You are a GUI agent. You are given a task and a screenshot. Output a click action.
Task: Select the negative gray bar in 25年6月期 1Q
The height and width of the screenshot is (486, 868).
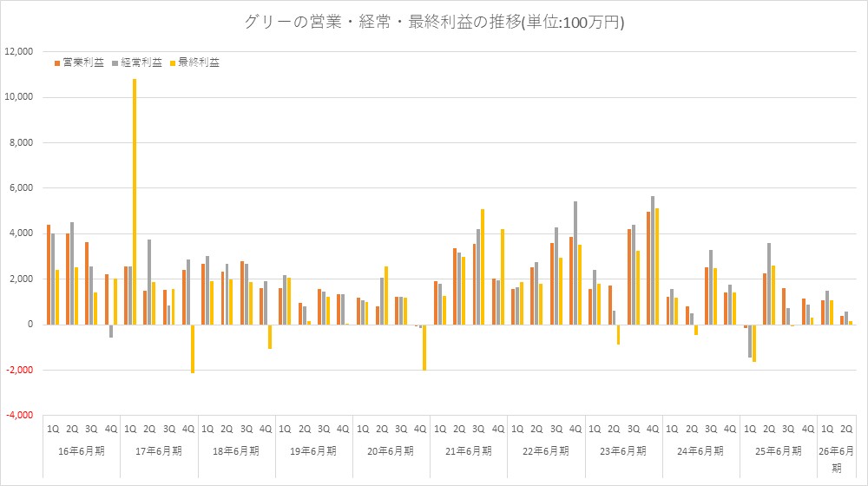coord(750,341)
